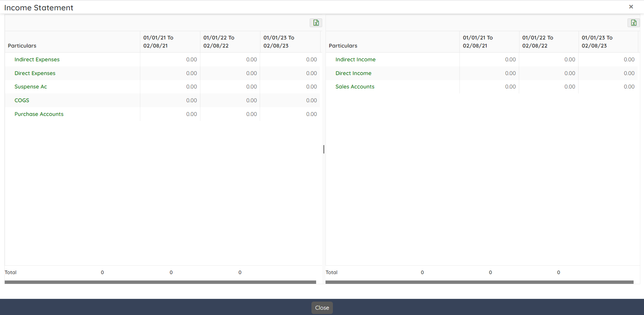
Task: Export expenses table to Excel
Action: 316,23
